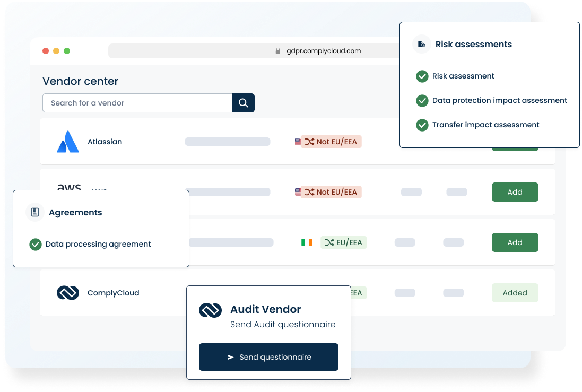Add the vendor with the Ireland flag
Screen dimensions: 582x392
click(x=515, y=242)
